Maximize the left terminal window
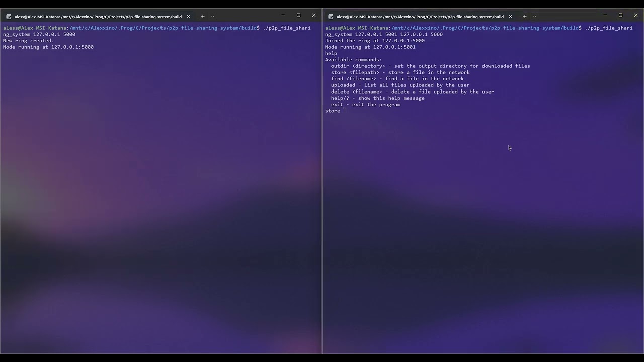Image resolution: width=644 pixels, height=362 pixels. pos(298,15)
